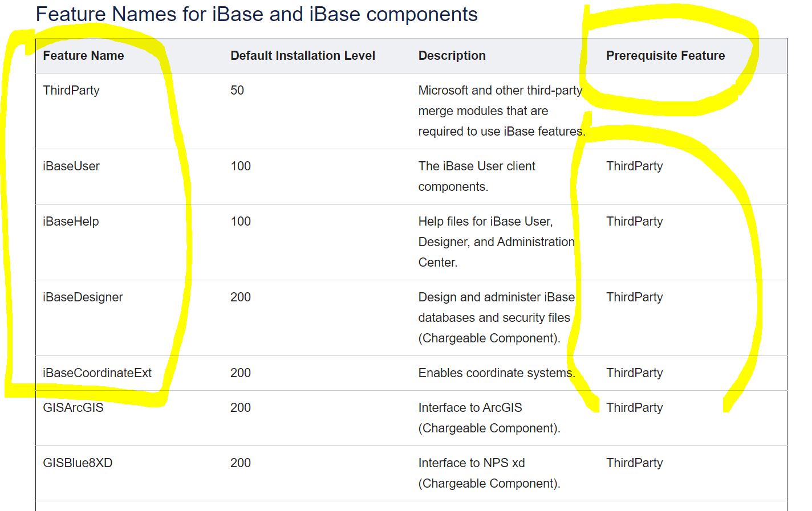The image size is (812, 511).
Task: Click the description Enables coordinate systems
Action: [497, 373]
